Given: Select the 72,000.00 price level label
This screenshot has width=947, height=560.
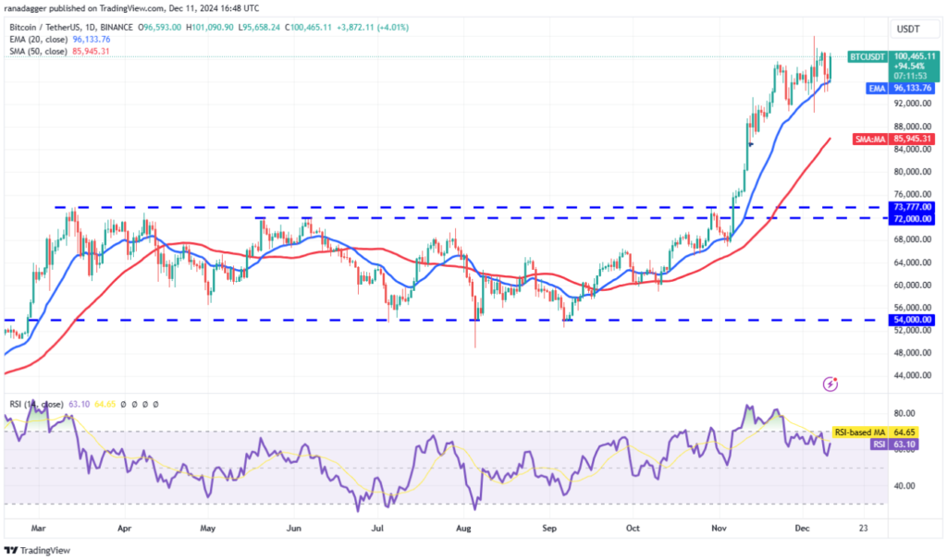Looking at the screenshot, I should (x=910, y=218).
